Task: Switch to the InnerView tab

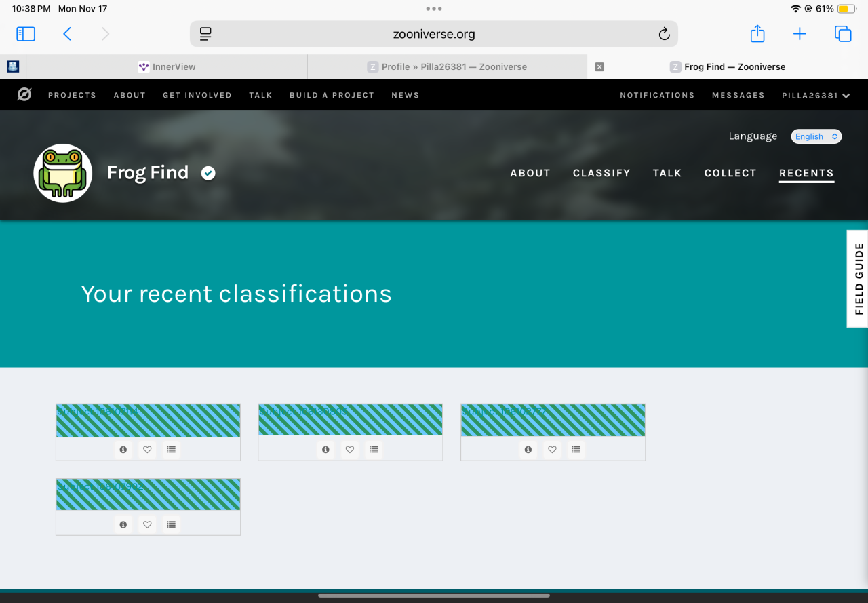Action: coord(167,66)
